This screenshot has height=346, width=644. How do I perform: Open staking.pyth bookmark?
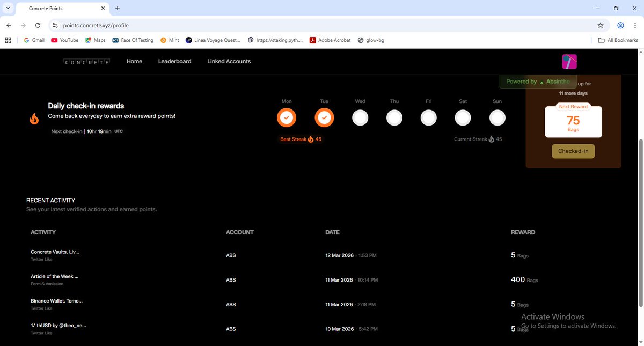(x=275, y=40)
